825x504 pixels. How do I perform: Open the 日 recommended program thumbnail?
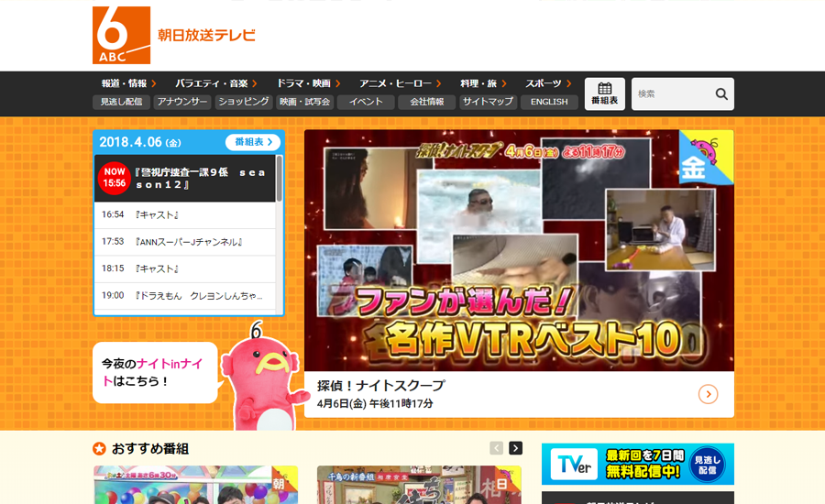(x=419, y=485)
